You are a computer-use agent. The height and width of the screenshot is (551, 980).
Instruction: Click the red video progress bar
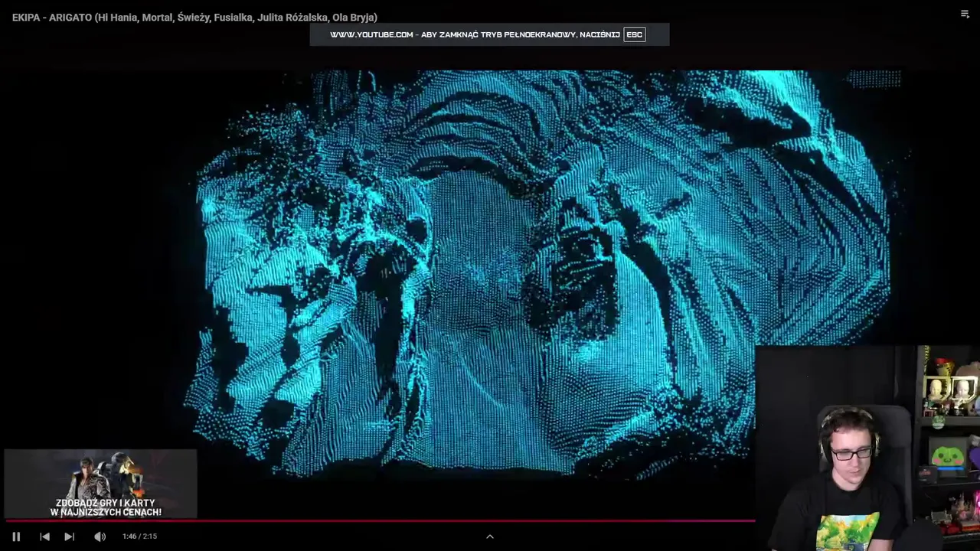tap(381, 520)
